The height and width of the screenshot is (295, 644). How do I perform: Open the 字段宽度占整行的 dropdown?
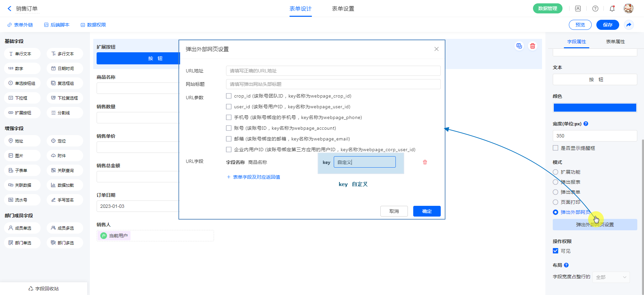click(611, 277)
